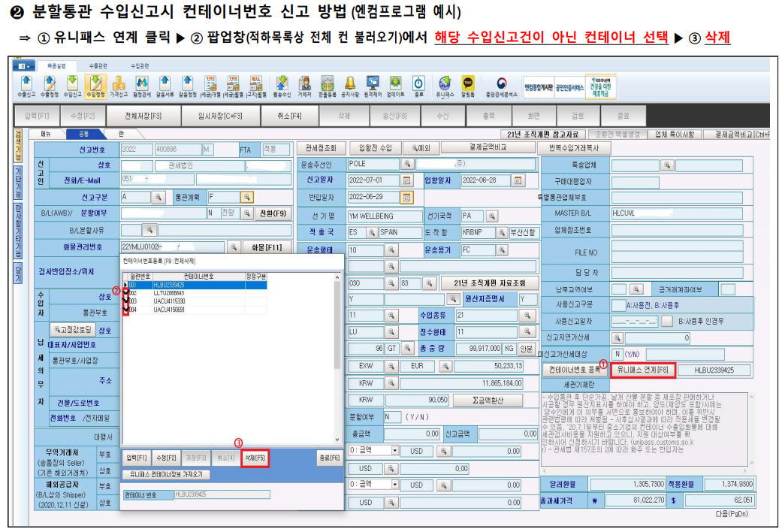Click the lookup icon next to 화물관리번호
This screenshot has height=532, width=782.
click(233, 247)
